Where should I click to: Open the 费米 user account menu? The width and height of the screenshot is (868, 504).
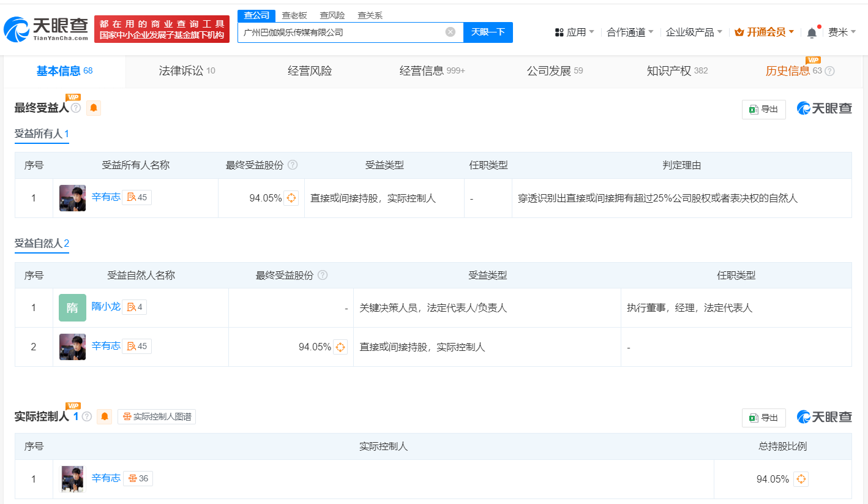coord(842,32)
